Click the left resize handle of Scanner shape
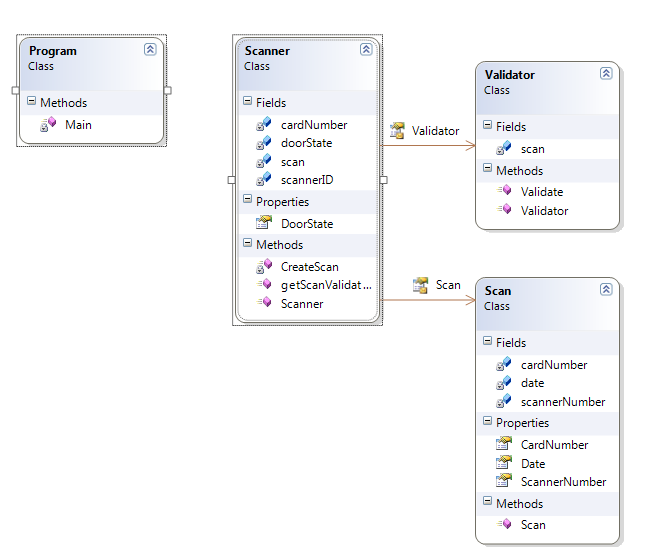Image resolution: width=660 pixels, height=555 pixels. [232, 180]
